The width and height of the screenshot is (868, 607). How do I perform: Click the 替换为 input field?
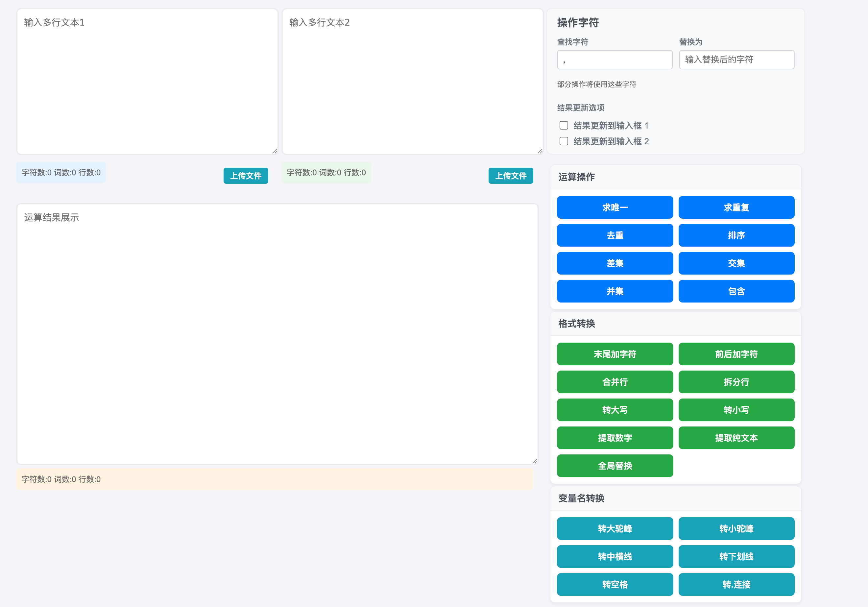(x=736, y=60)
